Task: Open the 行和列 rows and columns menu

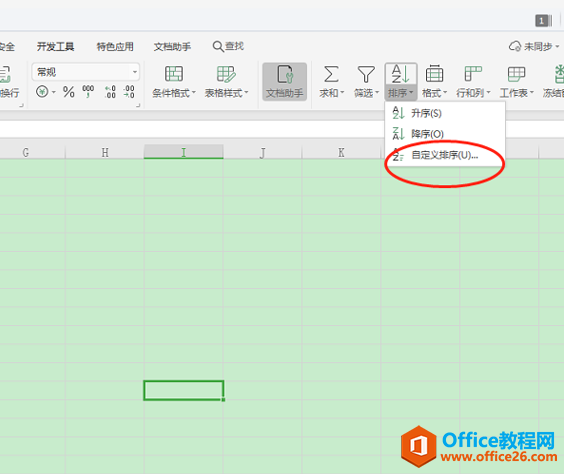Action: point(473,82)
